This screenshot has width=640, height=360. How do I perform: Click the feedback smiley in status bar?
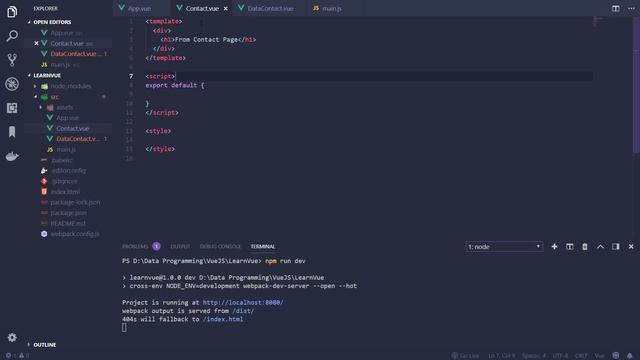[x=616, y=356]
